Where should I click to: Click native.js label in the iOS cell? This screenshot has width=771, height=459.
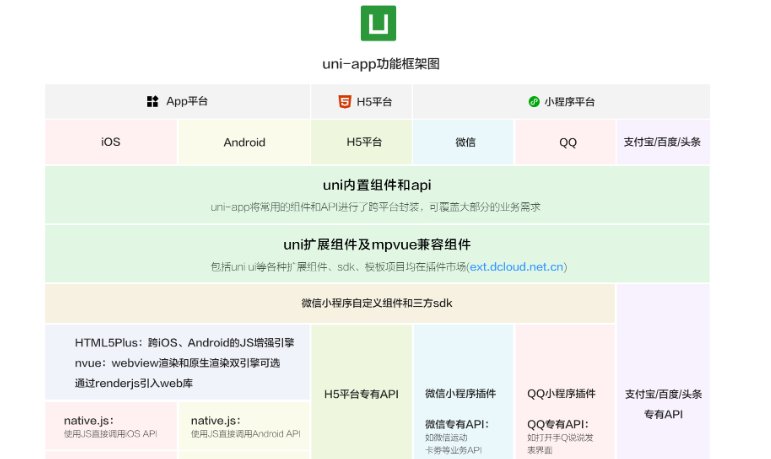(x=89, y=421)
